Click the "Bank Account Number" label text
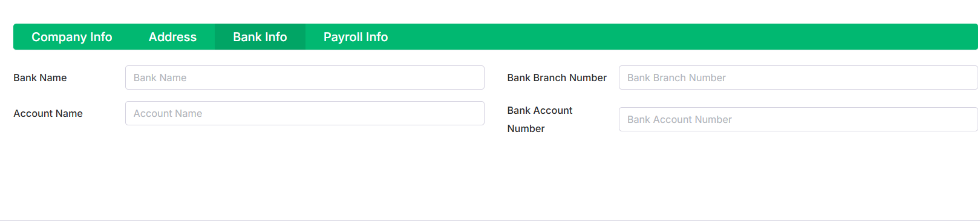This screenshot has height=221, width=980. click(x=540, y=119)
